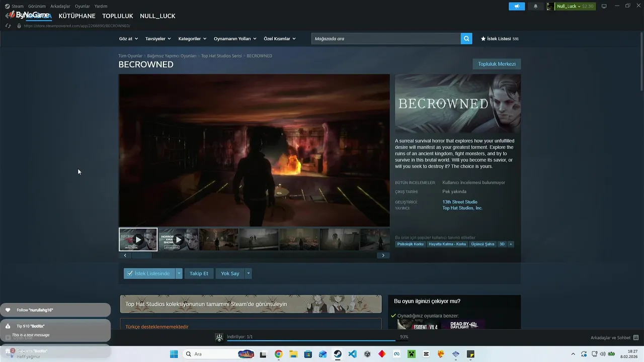Expand the Tavsiyeler menu

click(x=158, y=39)
